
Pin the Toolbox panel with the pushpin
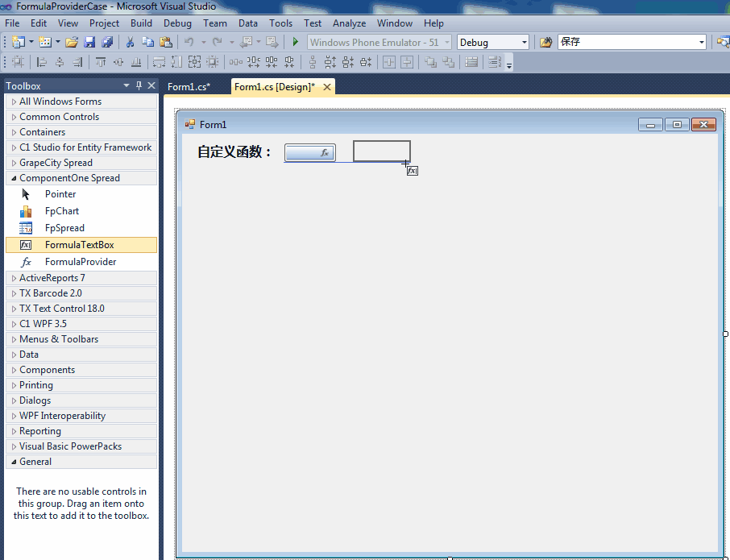(139, 85)
